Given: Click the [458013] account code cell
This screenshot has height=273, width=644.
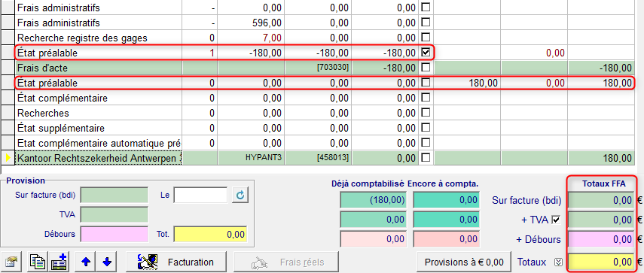Looking at the screenshot, I should 318,158.
